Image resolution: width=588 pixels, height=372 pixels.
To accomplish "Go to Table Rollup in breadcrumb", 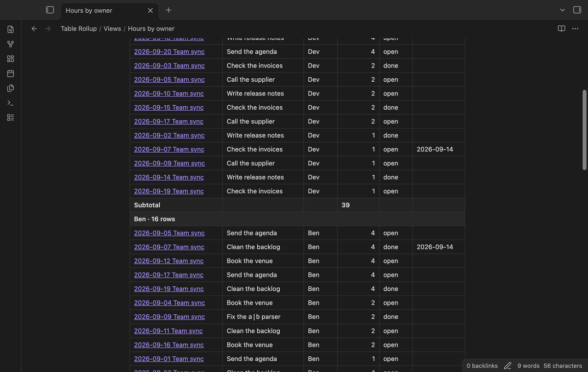I will click(78, 28).
